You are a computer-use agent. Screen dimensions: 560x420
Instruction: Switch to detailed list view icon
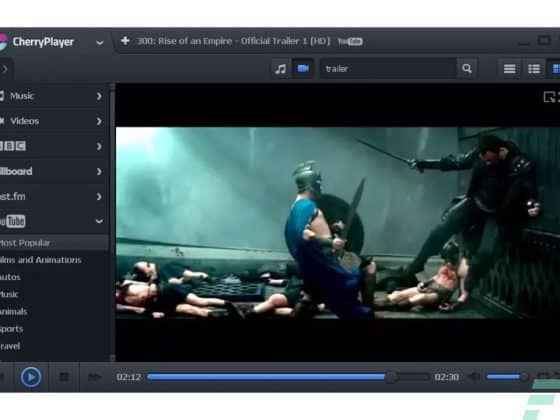[534, 69]
